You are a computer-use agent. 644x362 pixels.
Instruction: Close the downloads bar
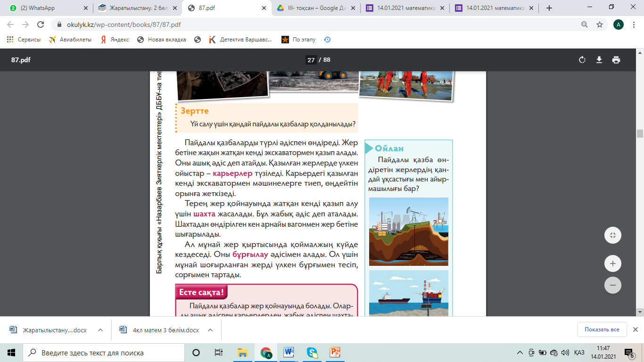point(635,329)
